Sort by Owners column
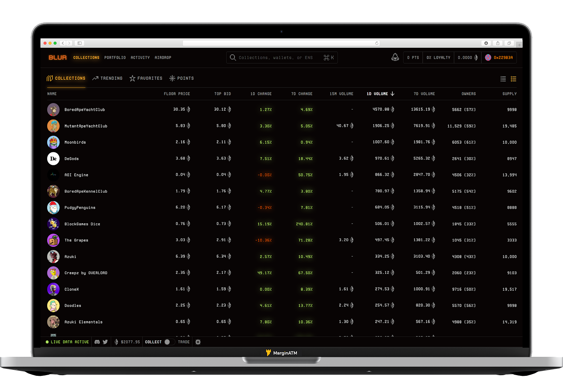The height and width of the screenshot is (392, 563). coord(468,94)
